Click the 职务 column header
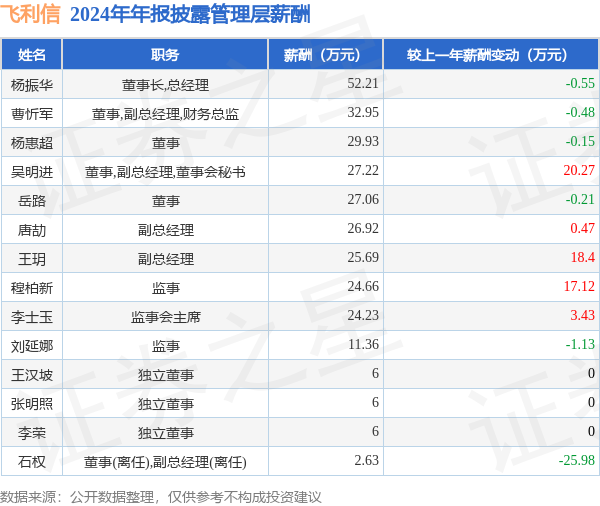 pyautogui.click(x=165, y=55)
